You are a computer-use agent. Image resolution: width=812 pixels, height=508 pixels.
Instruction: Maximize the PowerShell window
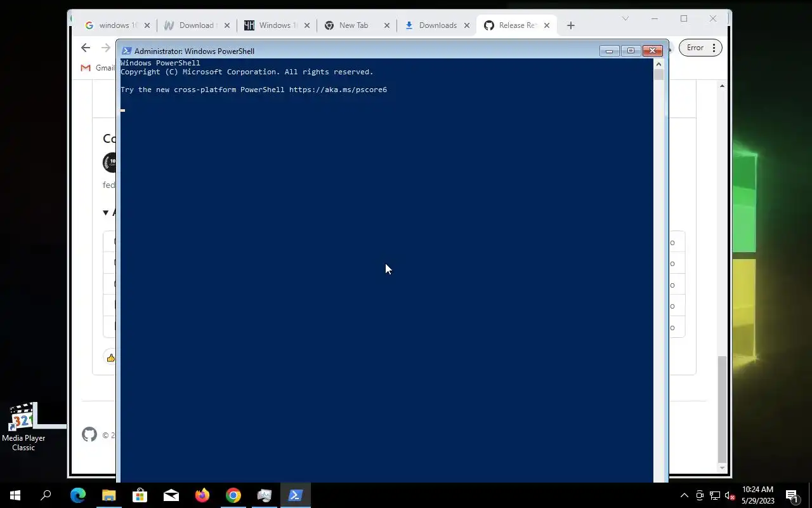[x=631, y=51]
